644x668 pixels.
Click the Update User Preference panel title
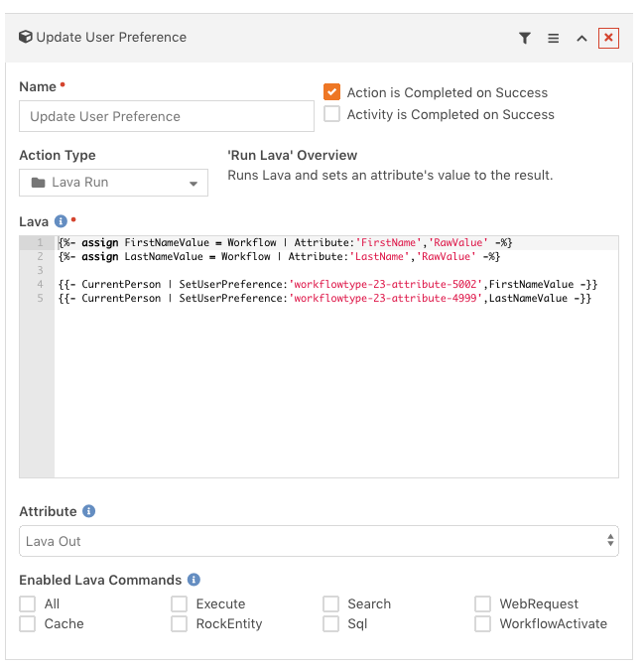(x=112, y=38)
